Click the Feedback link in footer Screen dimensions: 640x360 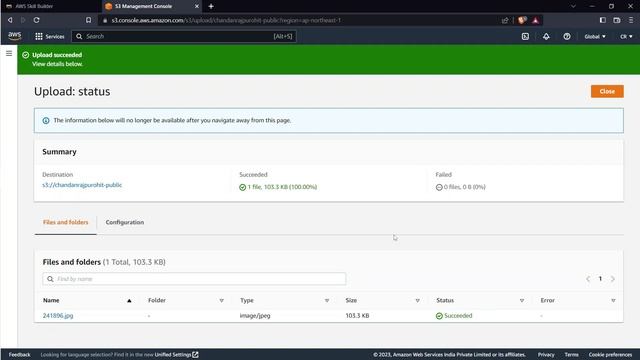pyautogui.click(x=20, y=354)
